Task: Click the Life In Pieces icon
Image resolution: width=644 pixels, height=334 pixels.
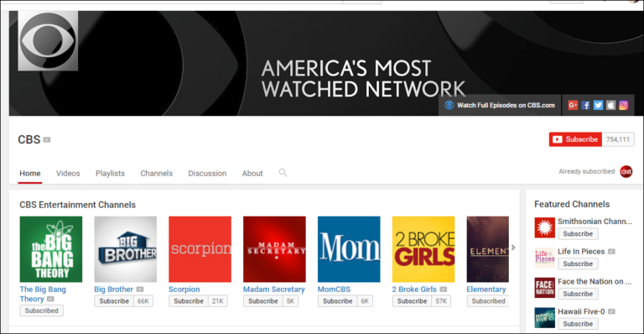Action: [544, 258]
